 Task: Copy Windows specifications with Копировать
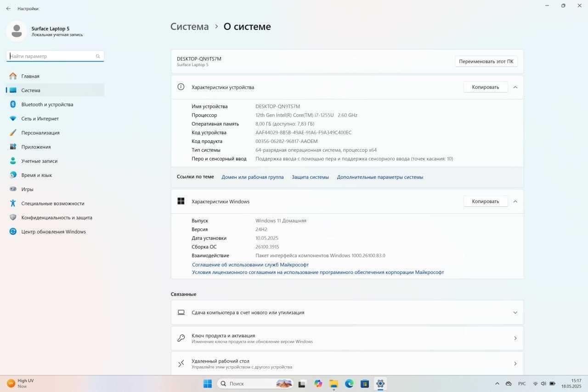point(486,201)
